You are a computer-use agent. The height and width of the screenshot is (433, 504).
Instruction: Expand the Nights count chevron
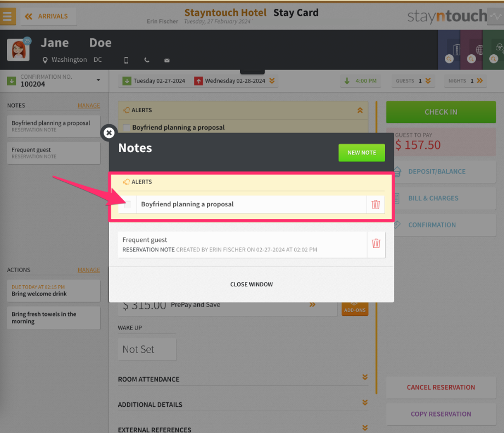pos(480,80)
